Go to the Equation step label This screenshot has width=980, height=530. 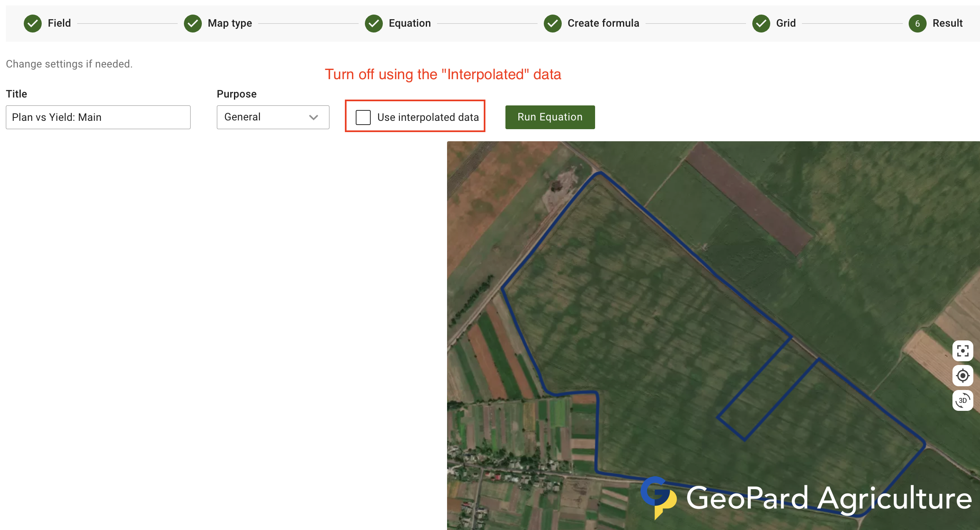point(410,23)
